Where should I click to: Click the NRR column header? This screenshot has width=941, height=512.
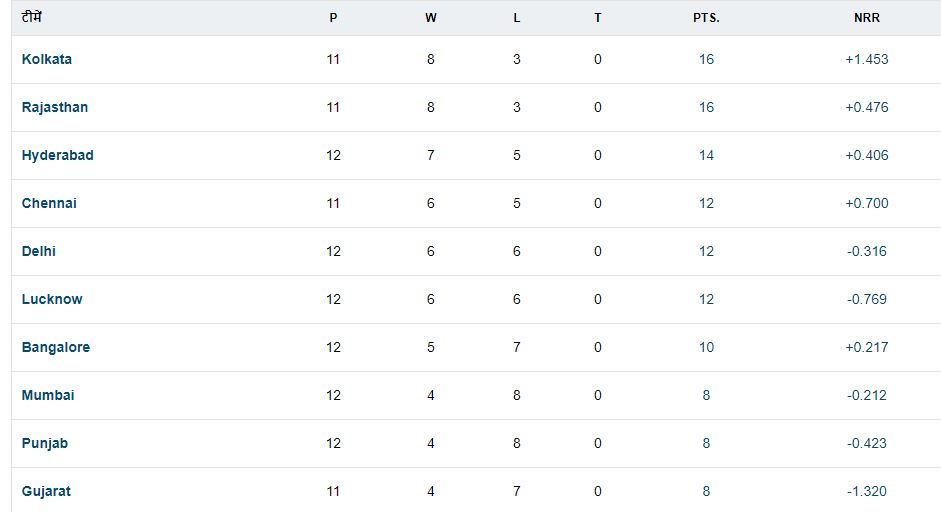pyautogui.click(x=866, y=18)
